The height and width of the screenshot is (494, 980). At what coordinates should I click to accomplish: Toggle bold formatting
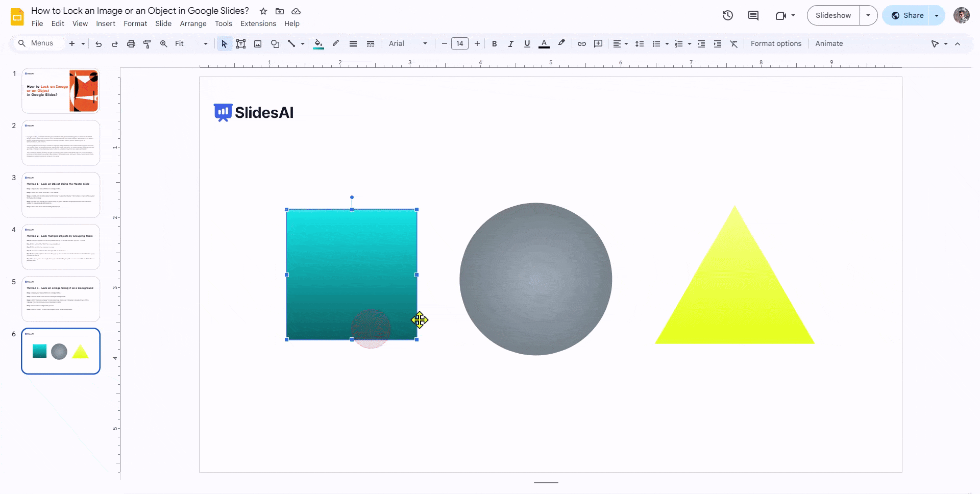[494, 44]
